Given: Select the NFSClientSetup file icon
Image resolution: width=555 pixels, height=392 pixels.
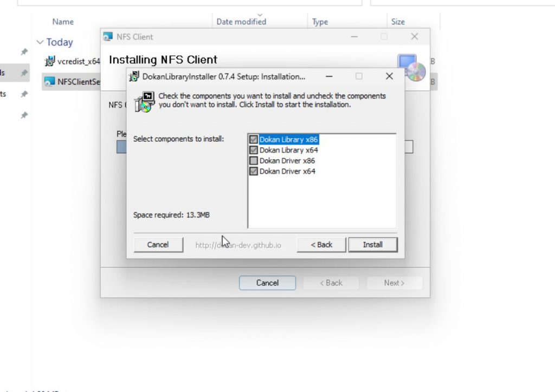Looking at the screenshot, I should point(49,82).
